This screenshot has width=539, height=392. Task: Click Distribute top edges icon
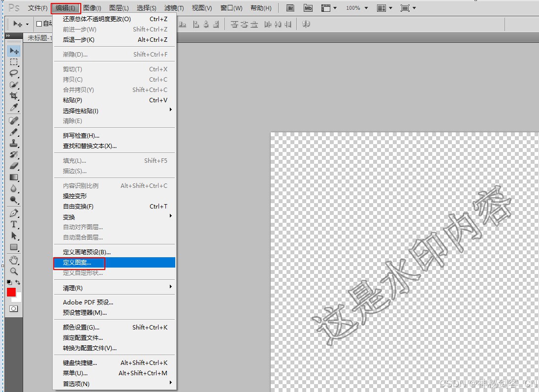[x=234, y=24]
